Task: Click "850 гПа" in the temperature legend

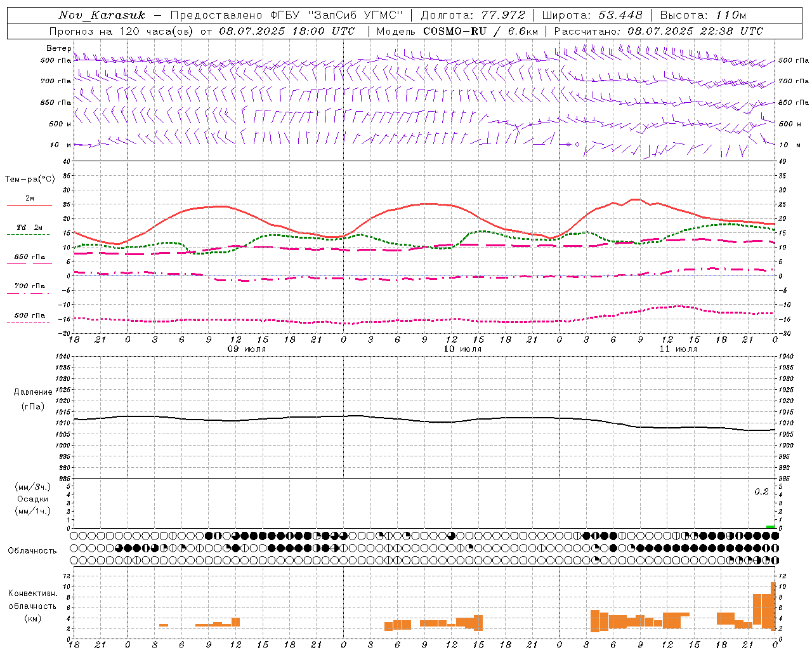Action: [x=30, y=257]
